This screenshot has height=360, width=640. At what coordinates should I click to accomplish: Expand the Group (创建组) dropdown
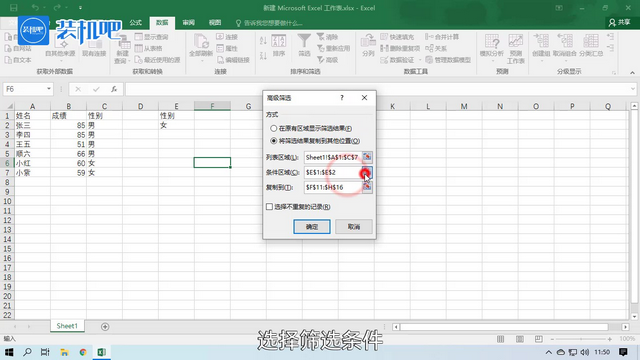(x=541, y=61)
